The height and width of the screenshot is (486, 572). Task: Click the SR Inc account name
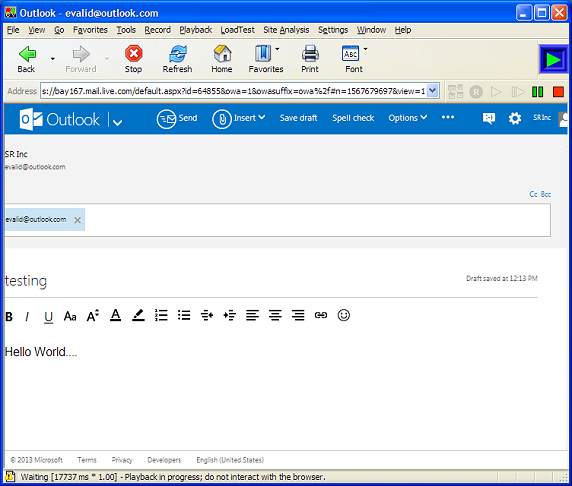542,117
